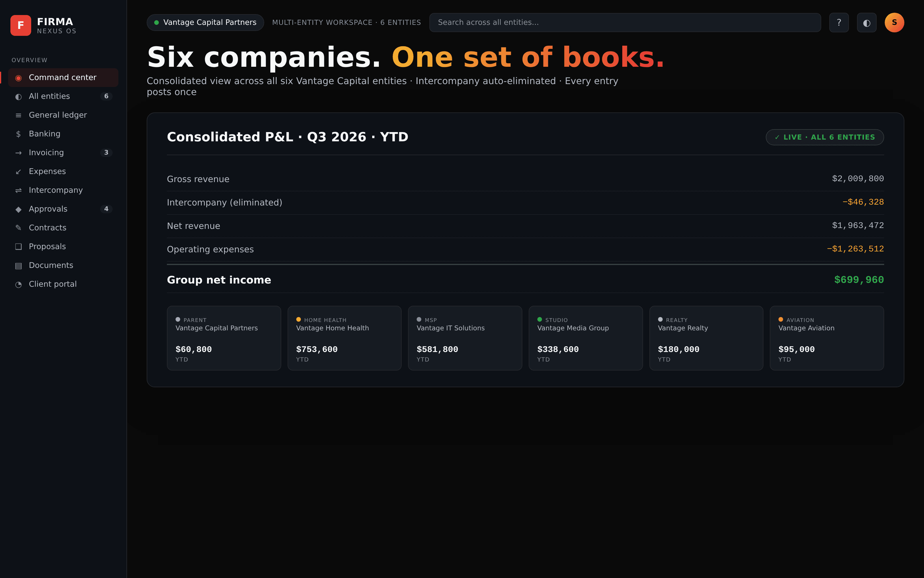Open Contracts section

[64, 227]
